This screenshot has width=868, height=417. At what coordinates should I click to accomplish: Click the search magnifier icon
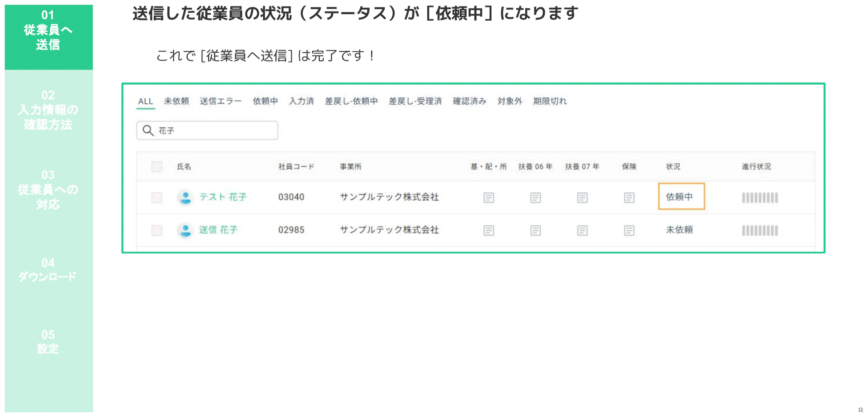(x=148, y=131)
